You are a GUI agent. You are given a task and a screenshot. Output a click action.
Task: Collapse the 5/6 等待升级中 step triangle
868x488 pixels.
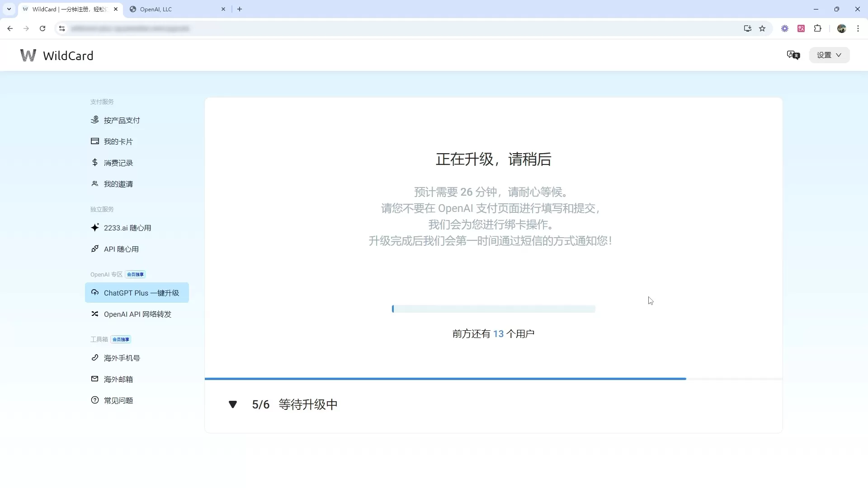[x=233, y=404]
